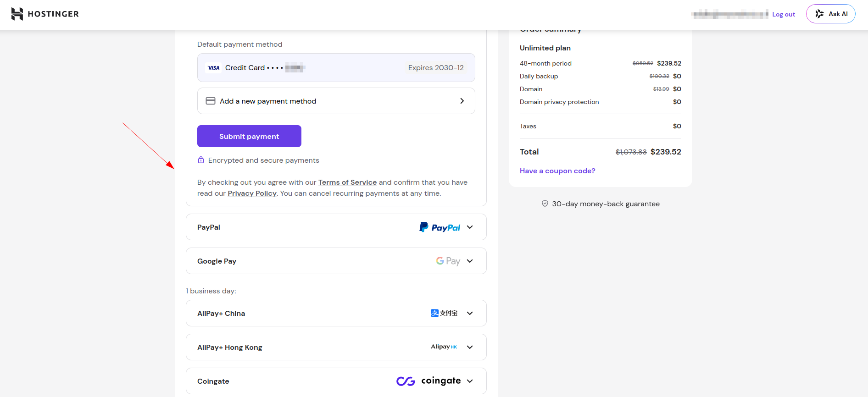The width and height of the screenshot is (868, 397).
Task: Expand the Google Pay option chevron
Action: coord(470,261)
